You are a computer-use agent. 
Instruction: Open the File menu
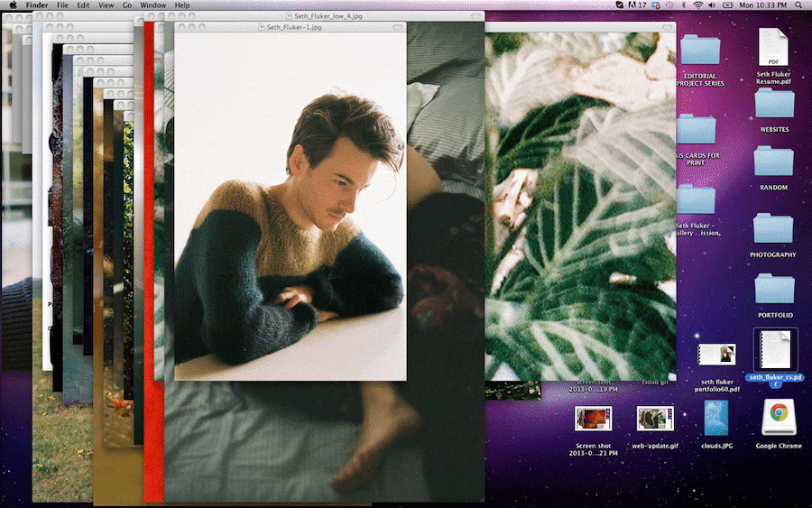pos(62,5)
